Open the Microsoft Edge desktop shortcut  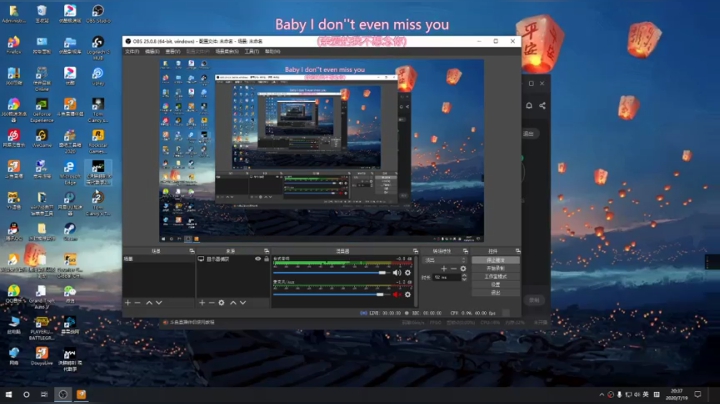pos(70,172)
